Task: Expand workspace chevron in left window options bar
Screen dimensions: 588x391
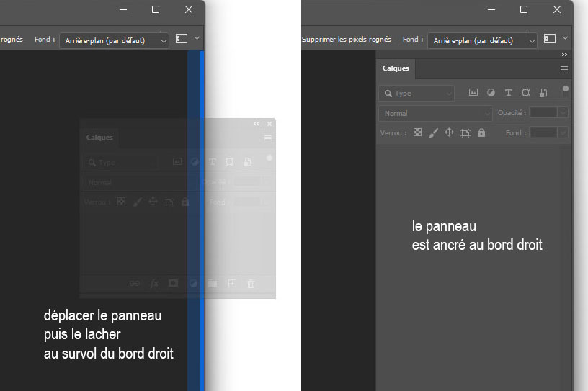Action: pyautogui.click(x=197, y=38)
